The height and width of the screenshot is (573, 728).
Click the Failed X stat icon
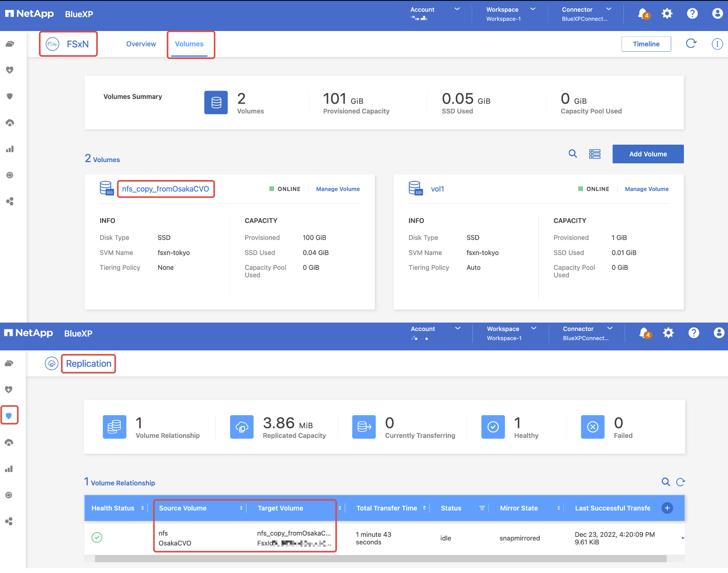point(593,427)
